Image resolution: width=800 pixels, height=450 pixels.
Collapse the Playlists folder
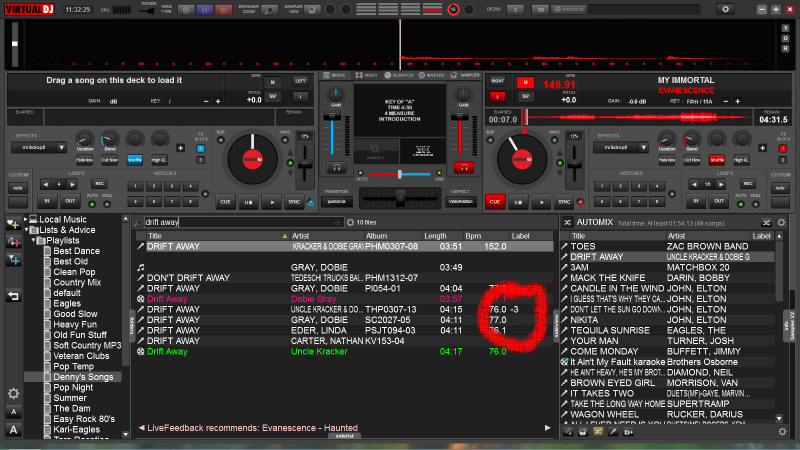(33, 240)
